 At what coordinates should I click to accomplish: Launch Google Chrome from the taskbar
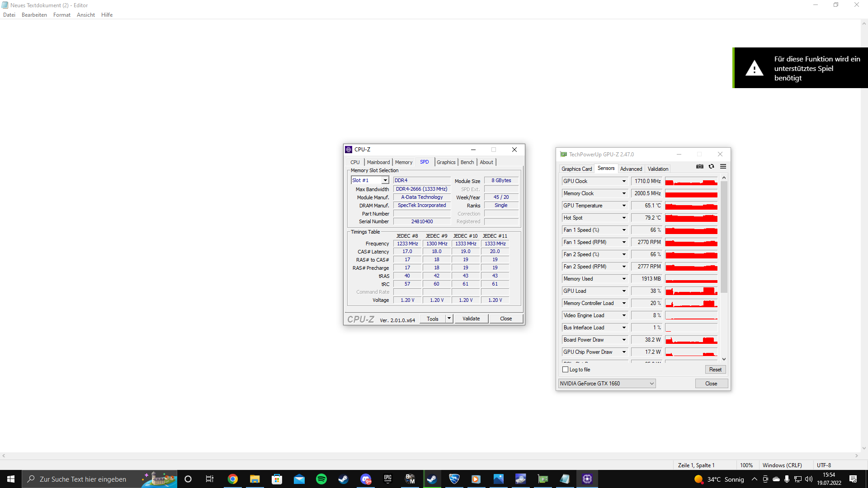(233, 479)
